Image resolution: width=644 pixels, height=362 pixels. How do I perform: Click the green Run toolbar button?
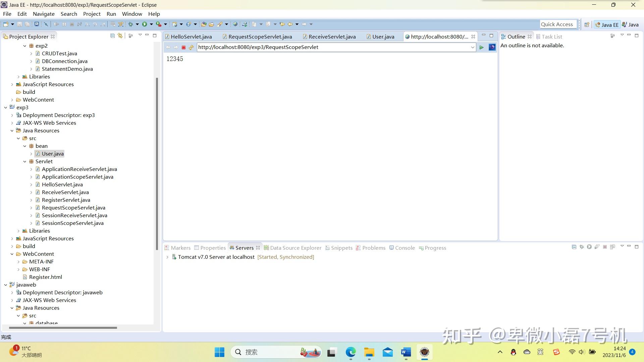pos(145,24)
